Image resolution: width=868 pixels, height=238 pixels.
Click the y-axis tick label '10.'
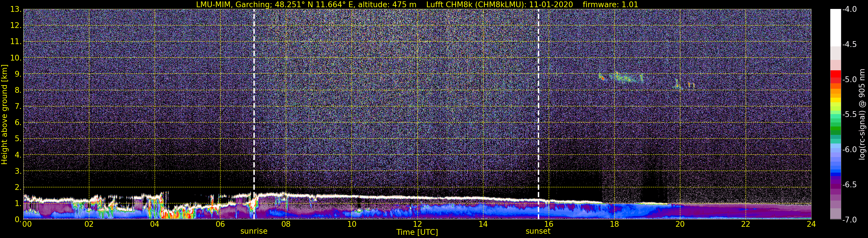(x=16, y=58)
